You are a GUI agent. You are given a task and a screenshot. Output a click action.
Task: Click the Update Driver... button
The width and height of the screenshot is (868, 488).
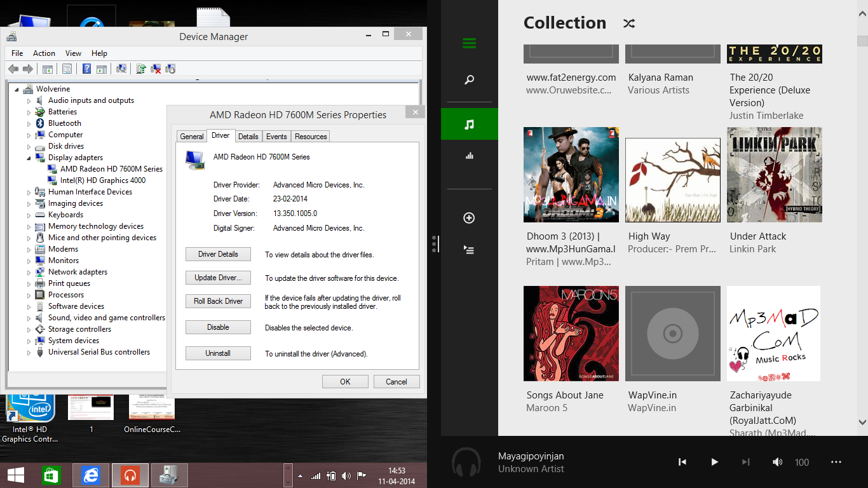pos(218,278)
